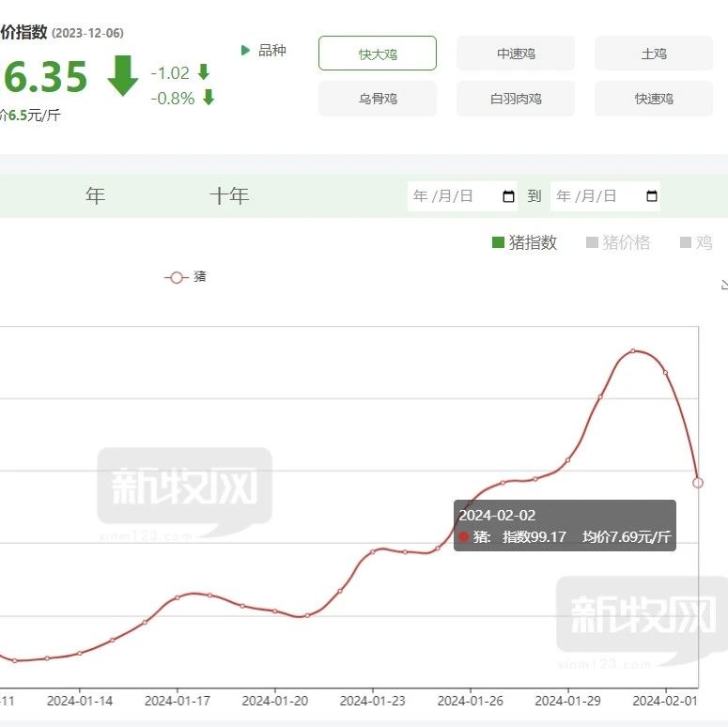Toggle the 猪 line legend marker
The width and height of the screenshot is (728, 727).
coord(185,277)
